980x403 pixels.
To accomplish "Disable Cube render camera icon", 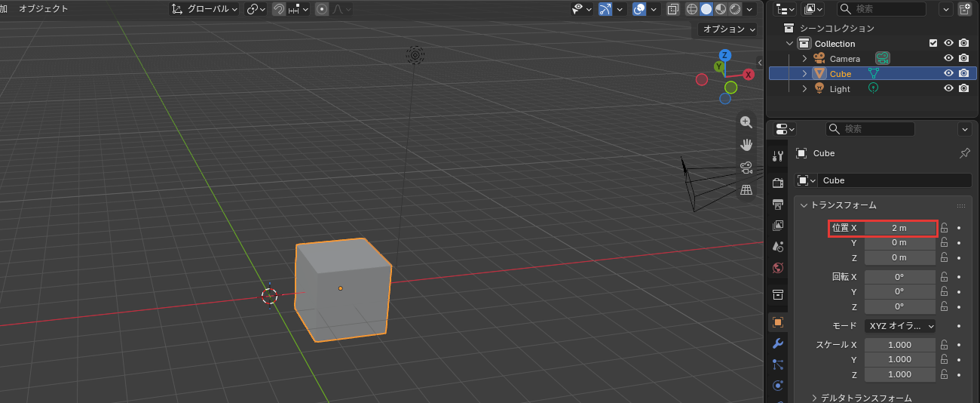I will coord(963,74).
